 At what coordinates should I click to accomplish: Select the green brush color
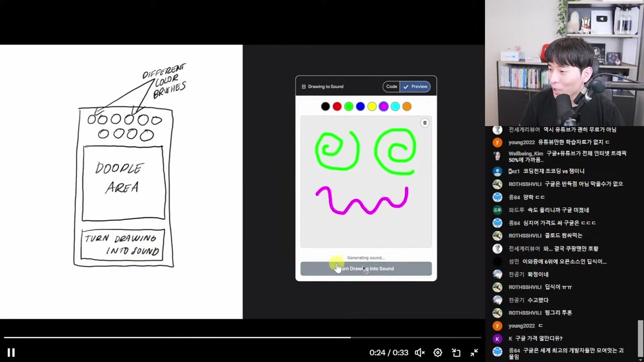[x=349, y=106]
